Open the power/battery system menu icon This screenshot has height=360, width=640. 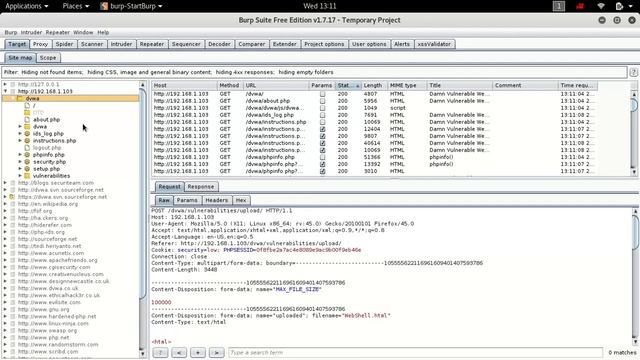click(619, 6)
